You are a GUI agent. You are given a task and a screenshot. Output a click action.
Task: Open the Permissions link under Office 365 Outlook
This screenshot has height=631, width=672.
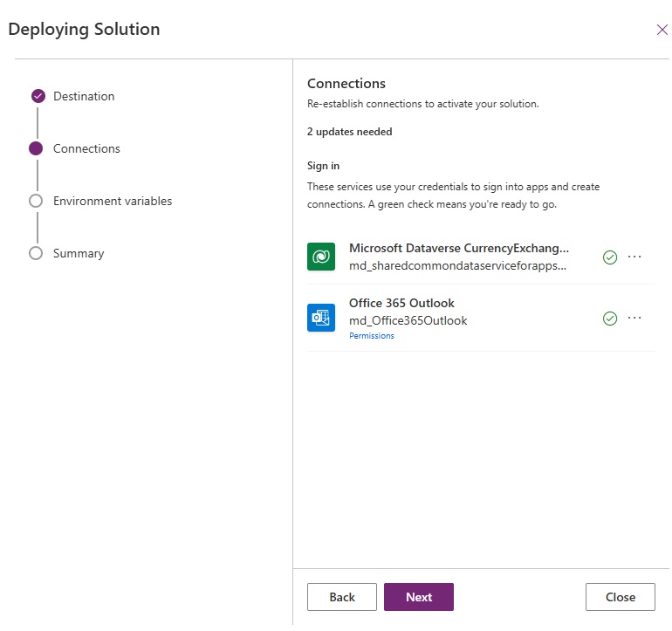click(372, 336)
